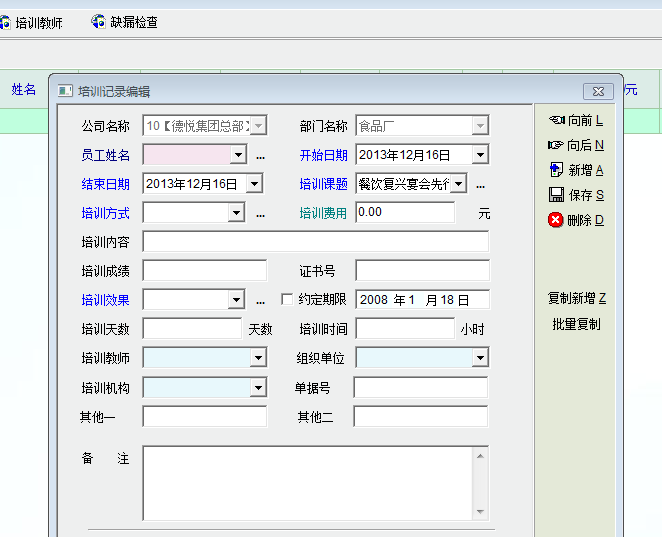Close the 培训记录编辑 dialog

tap(598, 91)
